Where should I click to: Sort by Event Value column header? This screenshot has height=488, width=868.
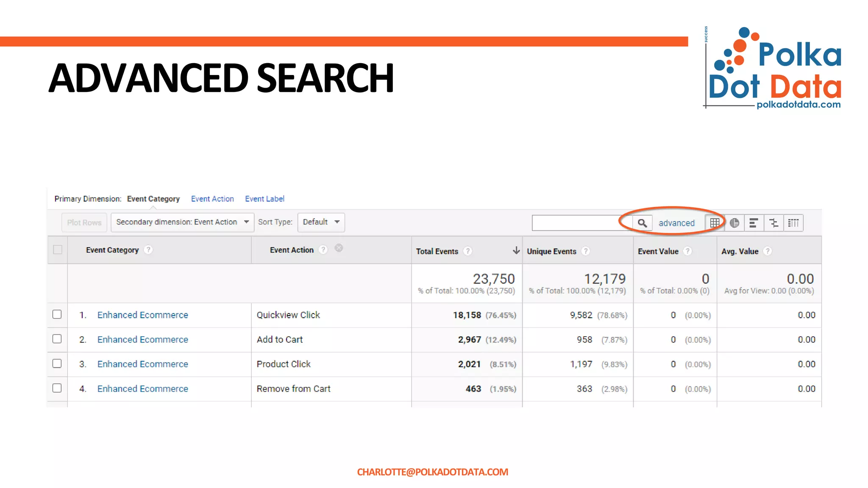(x=658, y=251)
